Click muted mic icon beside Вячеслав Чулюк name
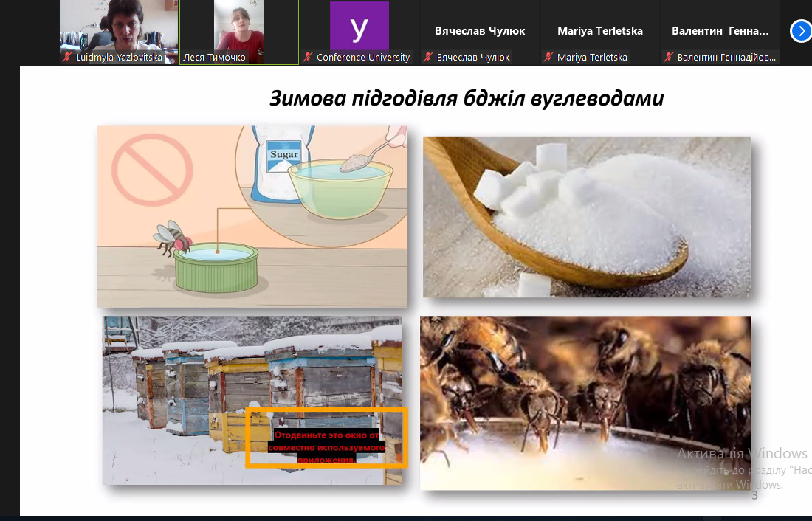This screenshot has width=812, height=521. 427,57
